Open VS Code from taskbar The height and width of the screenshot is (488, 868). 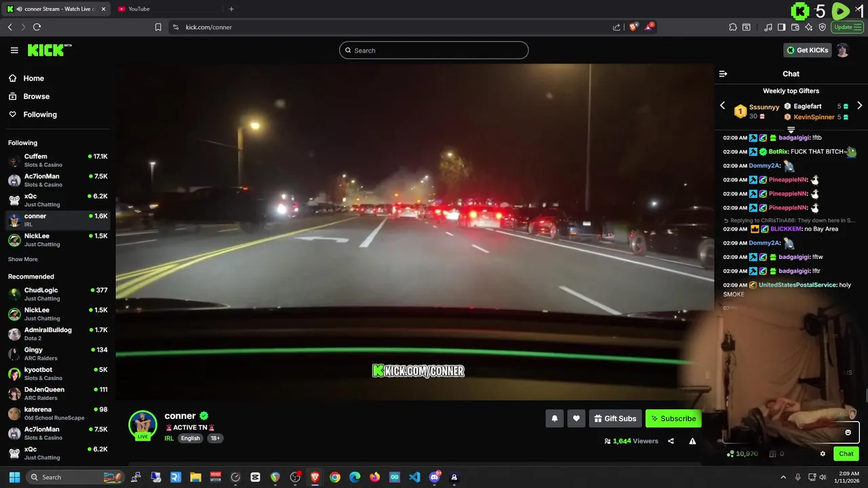click(414, 477)
